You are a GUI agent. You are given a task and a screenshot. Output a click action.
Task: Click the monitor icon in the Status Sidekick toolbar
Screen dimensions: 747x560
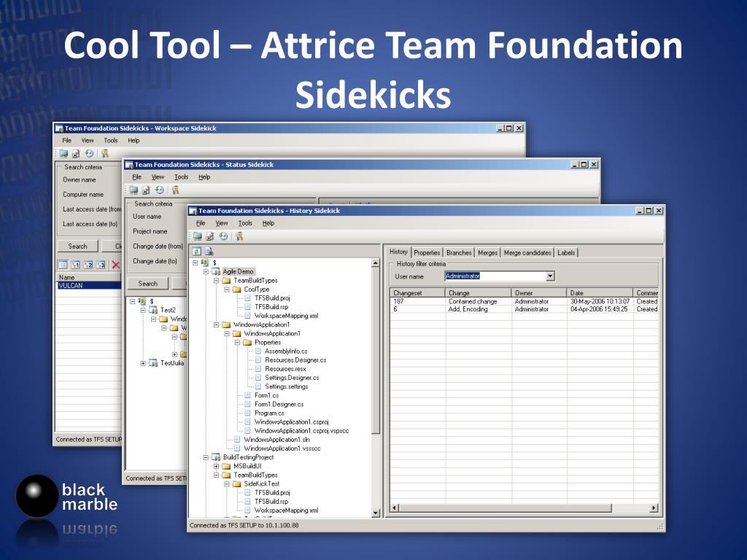[x=133, y=190]
